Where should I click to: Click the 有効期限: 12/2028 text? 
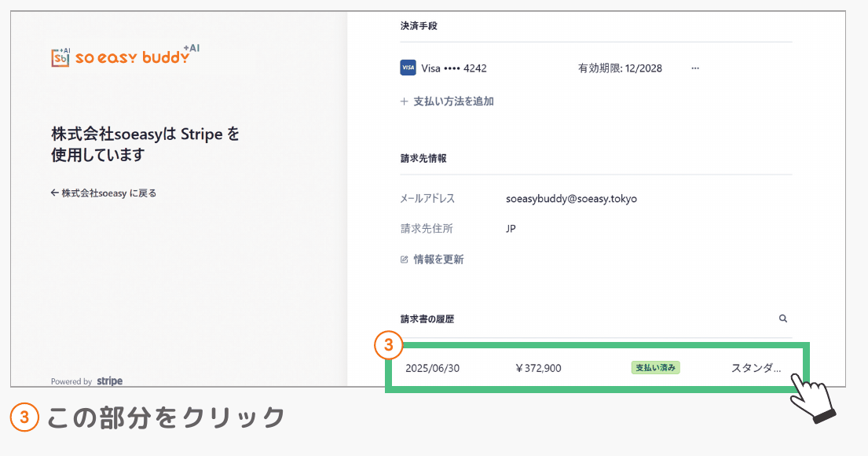tap(620, 68)
